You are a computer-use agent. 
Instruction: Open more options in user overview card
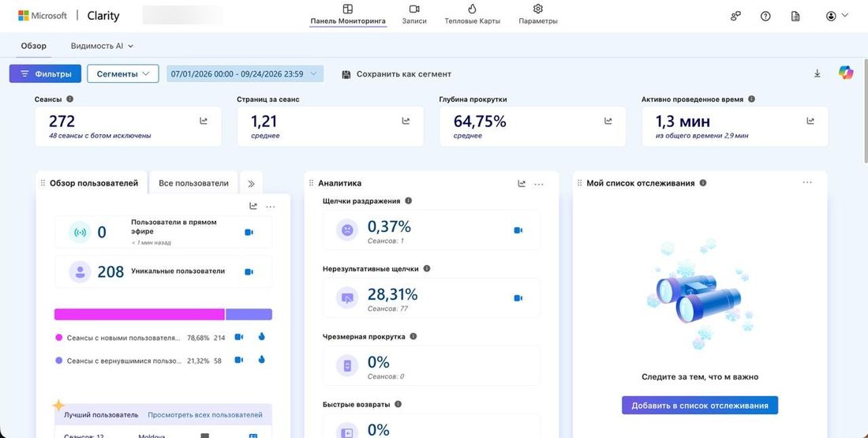point(270,207)
